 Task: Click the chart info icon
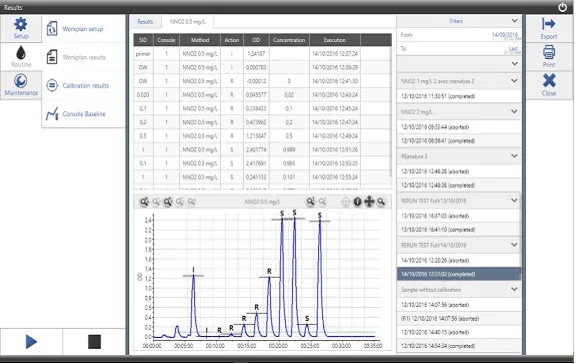(357, 202)
